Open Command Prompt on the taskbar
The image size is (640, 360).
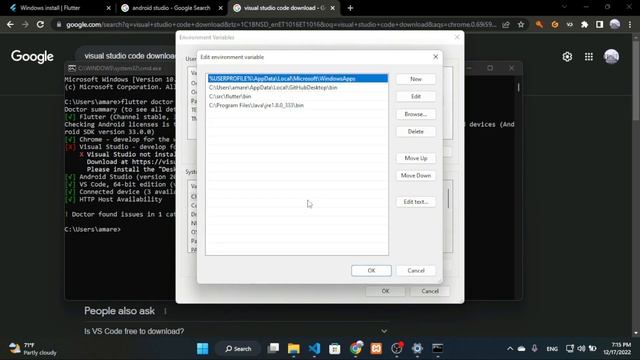[438, 349]
